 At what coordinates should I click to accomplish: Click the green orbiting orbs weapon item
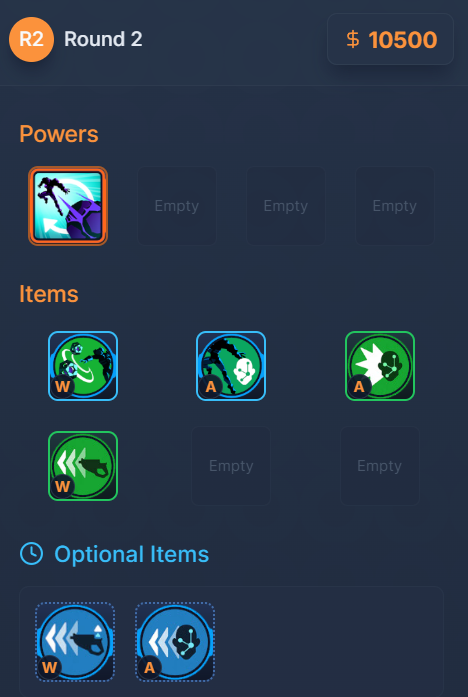point(83,366)
